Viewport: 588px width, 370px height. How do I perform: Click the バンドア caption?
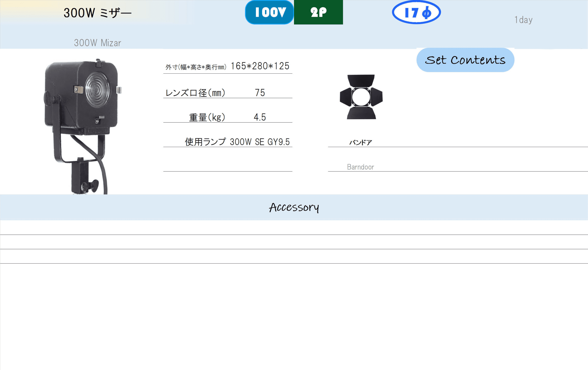click(361, 142)
